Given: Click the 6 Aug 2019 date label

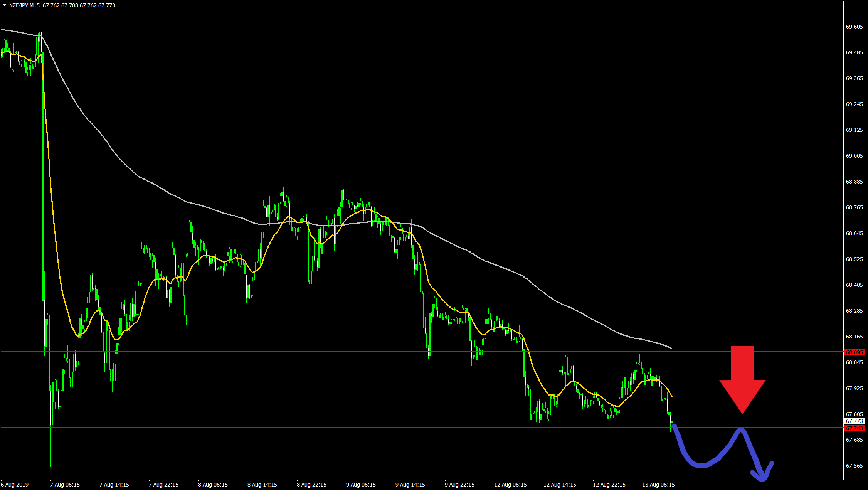Looking at the screenshot, I should click(x=15, y=485).
